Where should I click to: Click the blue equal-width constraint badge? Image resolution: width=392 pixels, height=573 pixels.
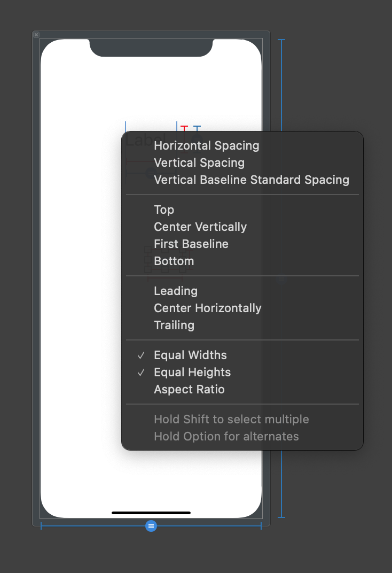click(151, 526)
